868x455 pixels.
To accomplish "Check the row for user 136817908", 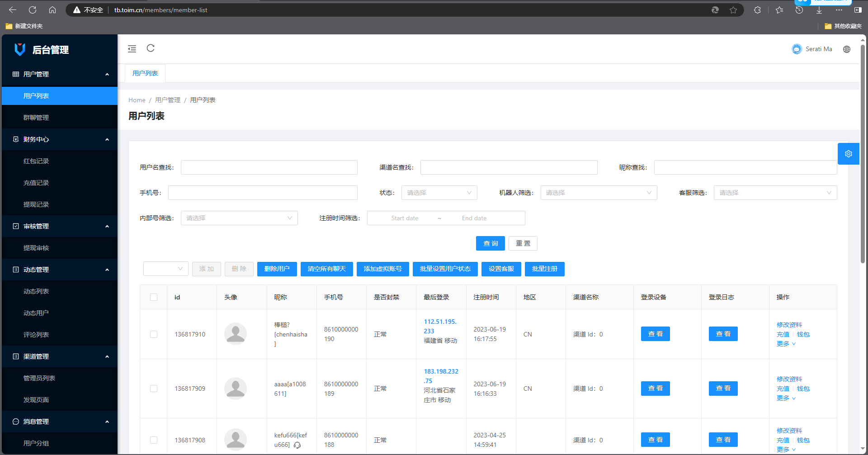I will click(154, 440).
